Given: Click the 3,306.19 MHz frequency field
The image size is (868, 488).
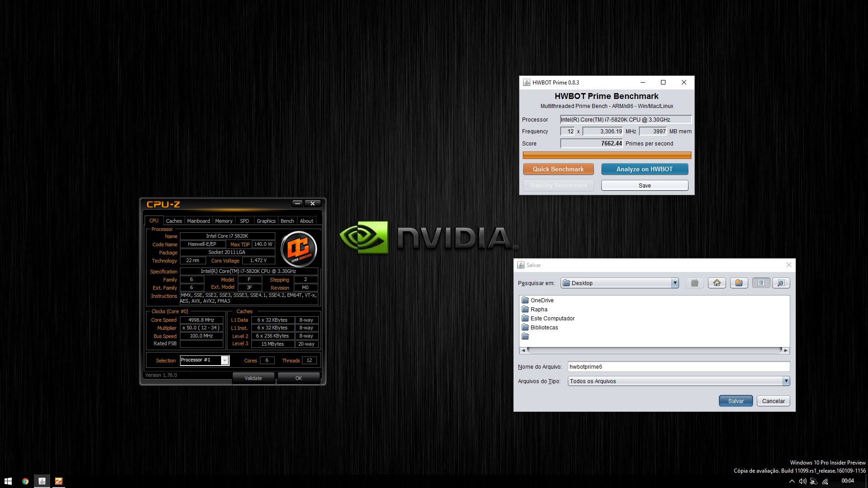Looking at the screenshot, I should (603, 131).
